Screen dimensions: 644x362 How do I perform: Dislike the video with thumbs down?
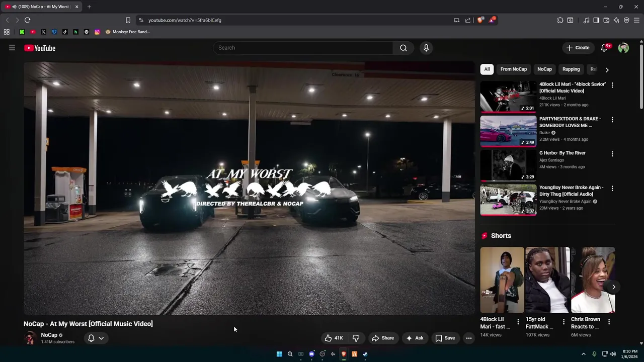coord(356,338)
